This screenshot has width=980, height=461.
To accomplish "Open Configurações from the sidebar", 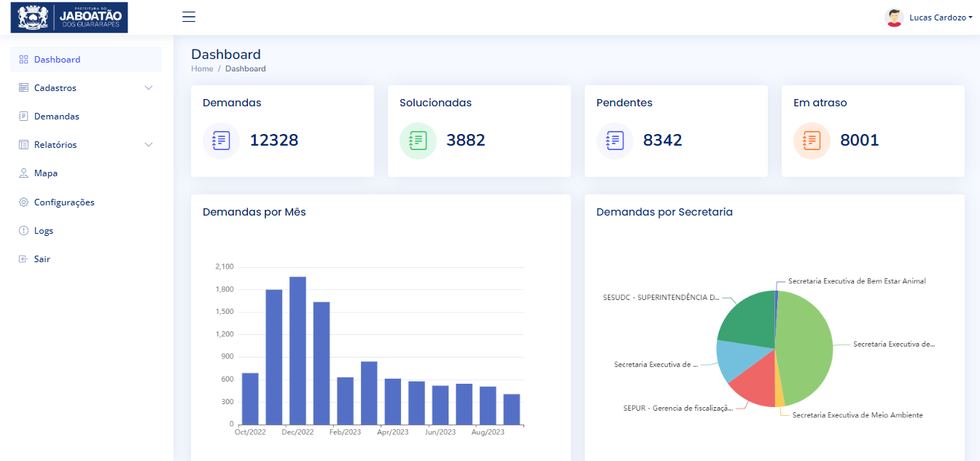I will [x=86, y=202].
